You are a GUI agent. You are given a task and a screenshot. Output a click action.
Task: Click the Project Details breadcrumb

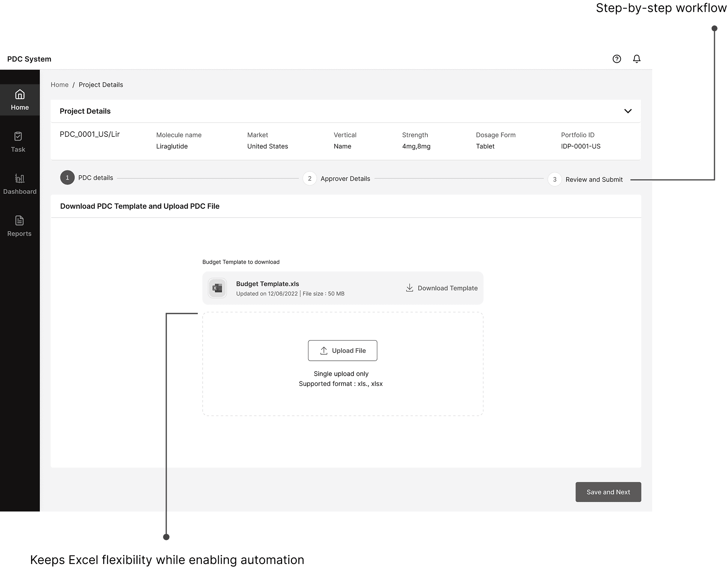(x=101, y=85)
